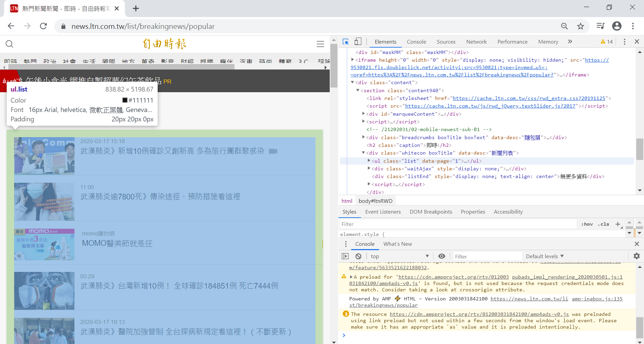Open the console drawer three-dot menu
Image resolution: width=644 pixels, height=344 pixels.
click(346, 244)
